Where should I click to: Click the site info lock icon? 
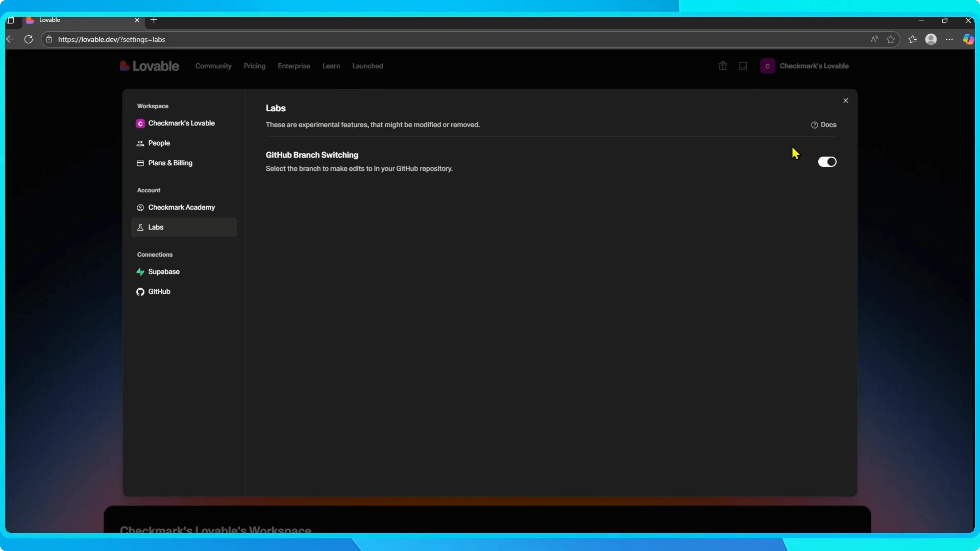[49, 39]
